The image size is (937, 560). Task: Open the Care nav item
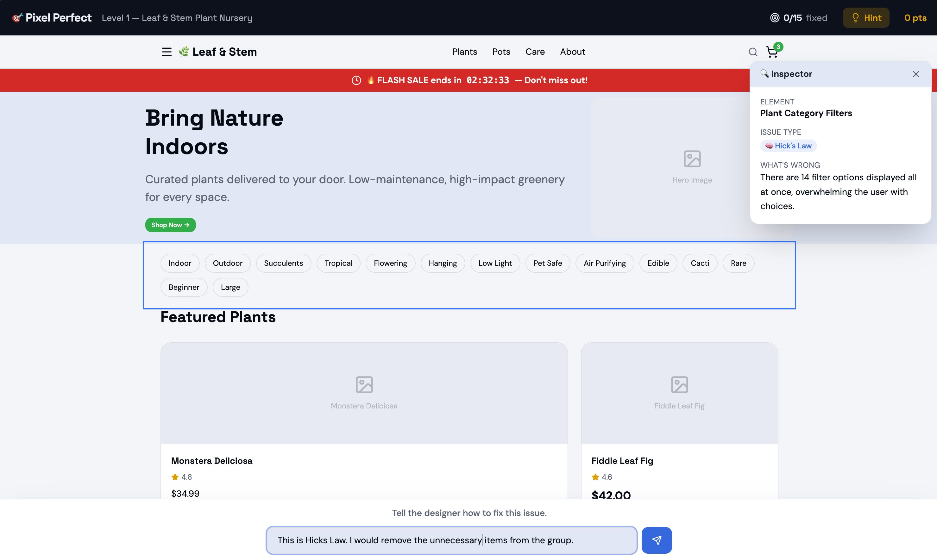pos(535,52)
